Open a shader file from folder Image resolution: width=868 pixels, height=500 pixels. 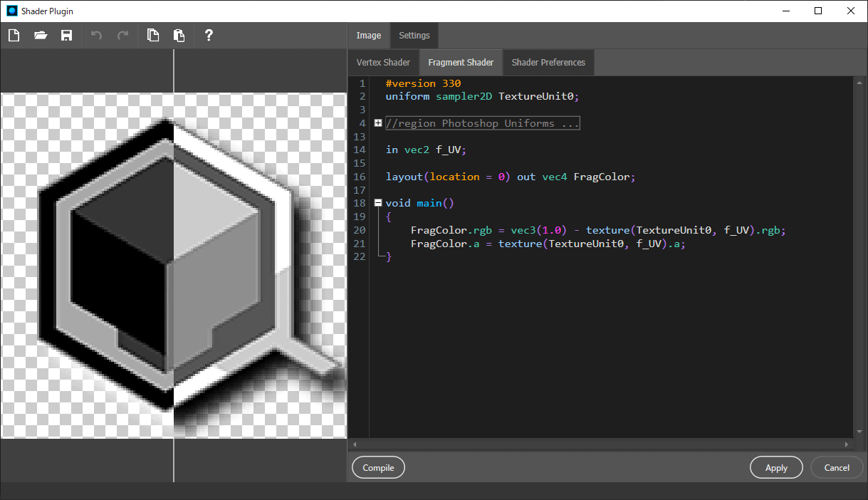(41, 35)
